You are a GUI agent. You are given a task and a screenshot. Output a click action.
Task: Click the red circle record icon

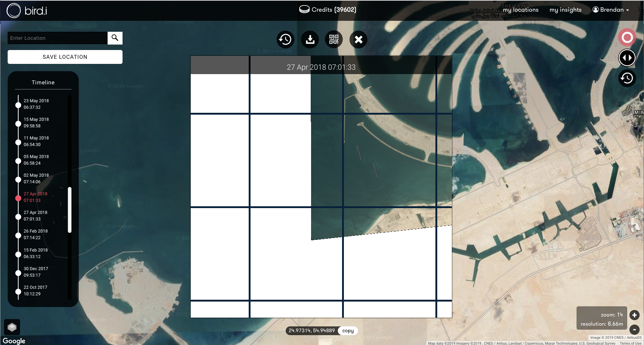tap(627, 37)
